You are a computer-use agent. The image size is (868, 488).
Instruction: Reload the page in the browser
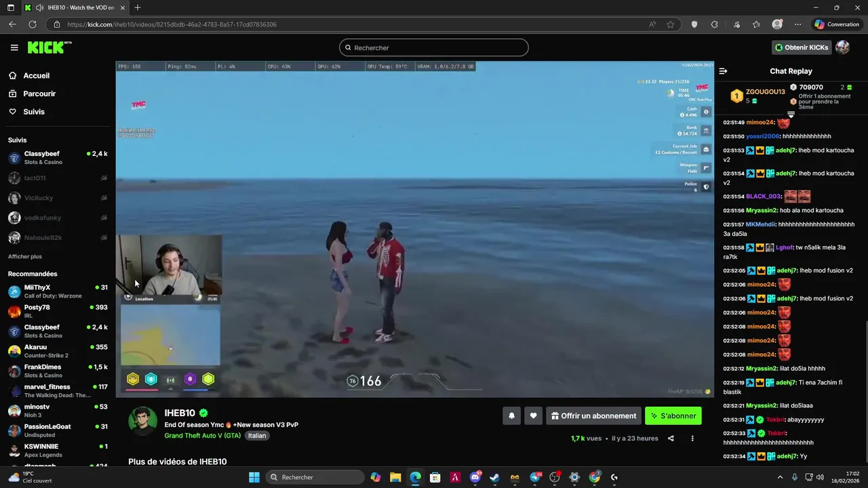point(32,24)
